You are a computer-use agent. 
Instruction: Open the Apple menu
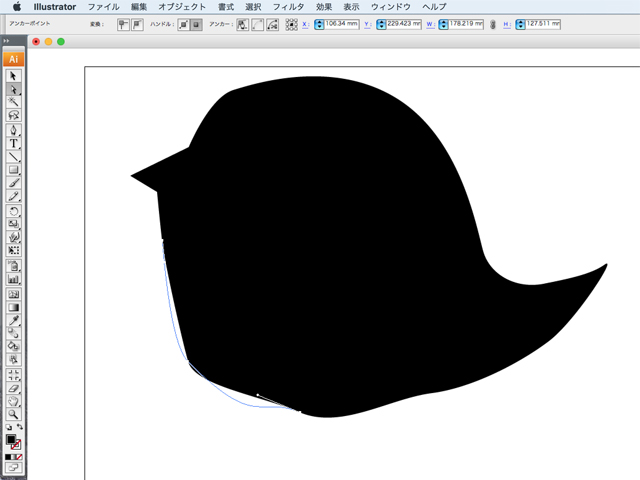click(17, 7)
